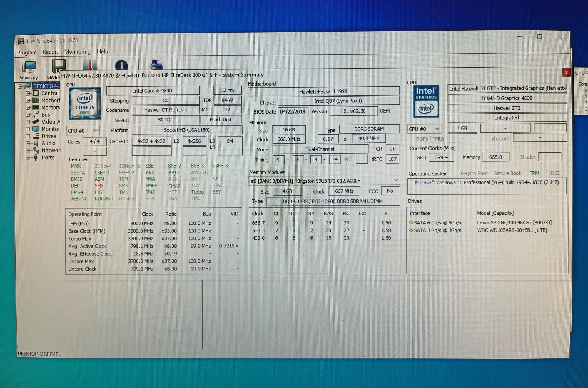Screen dimensions: 588x388
Task: Expand the Network tree node
Action: 28,150
